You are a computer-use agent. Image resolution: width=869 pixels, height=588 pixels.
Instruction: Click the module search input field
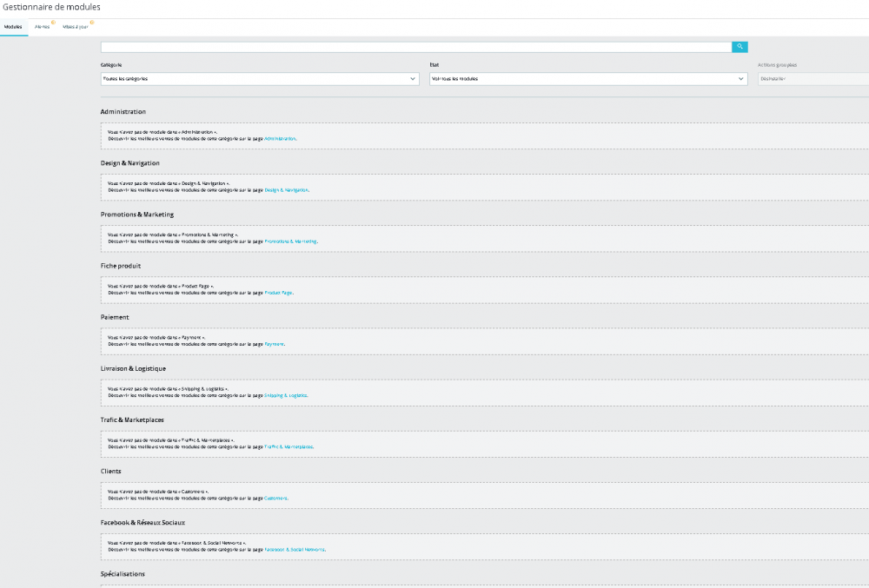tap(415, 47)
